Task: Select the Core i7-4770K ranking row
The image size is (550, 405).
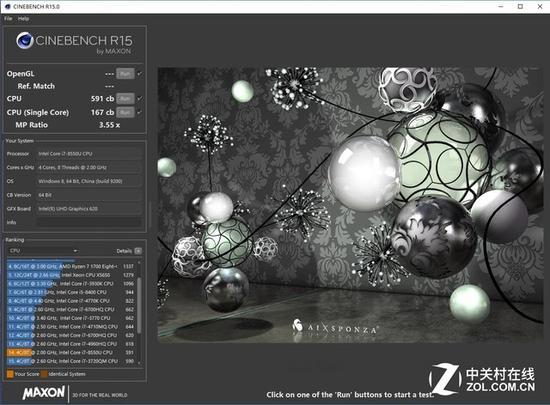Action: [x=71, y=301]
